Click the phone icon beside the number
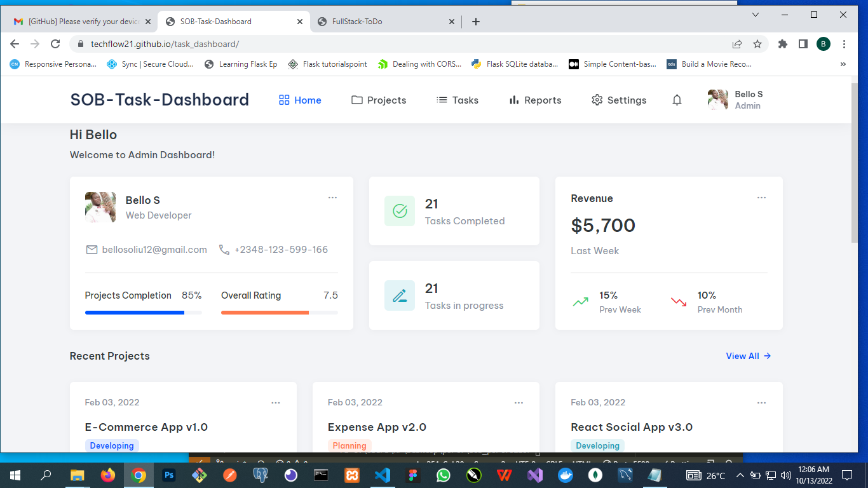The image size is (868, 488). (x=224, y=250)
